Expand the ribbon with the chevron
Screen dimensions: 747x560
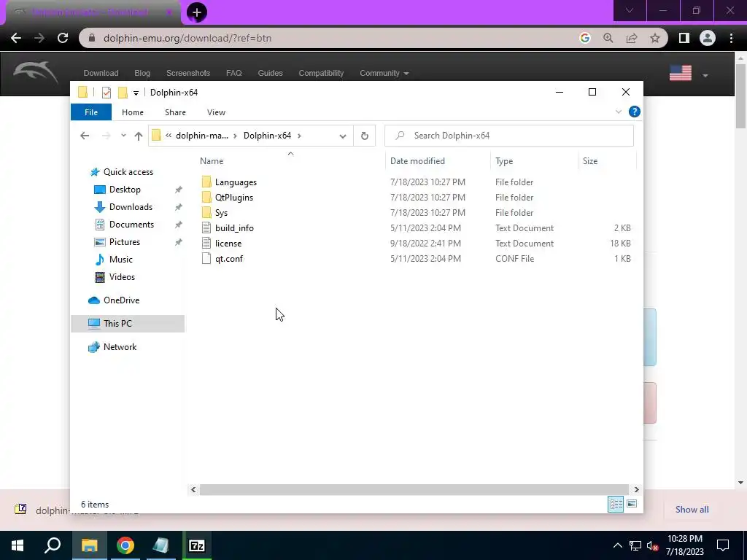click(x=619, y=112)
